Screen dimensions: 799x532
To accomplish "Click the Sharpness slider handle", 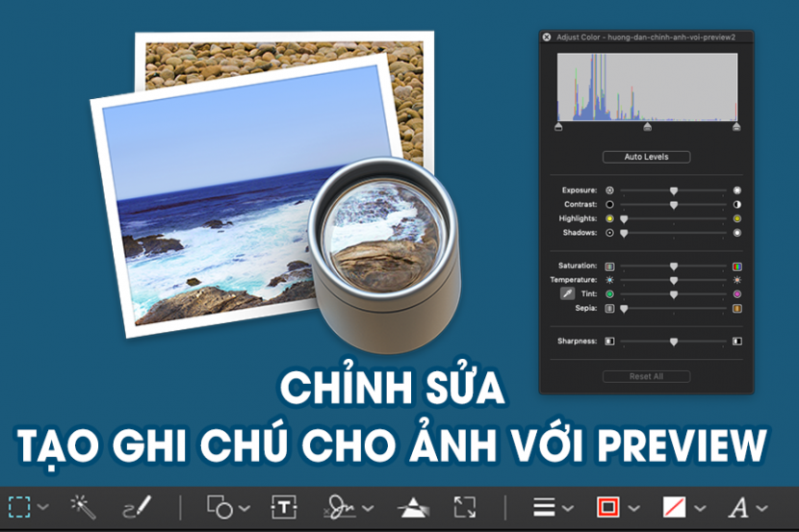I will pyautogui.click(x=674, y=342).
